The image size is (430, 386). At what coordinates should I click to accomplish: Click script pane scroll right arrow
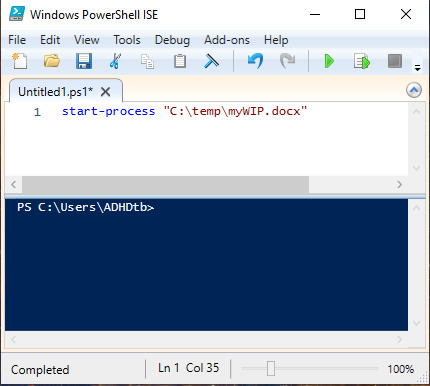399,184
